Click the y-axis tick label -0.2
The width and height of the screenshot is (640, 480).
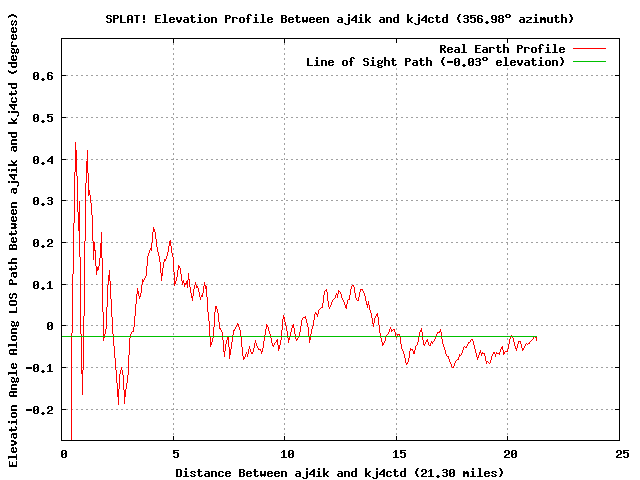click(x=40, y=410)
